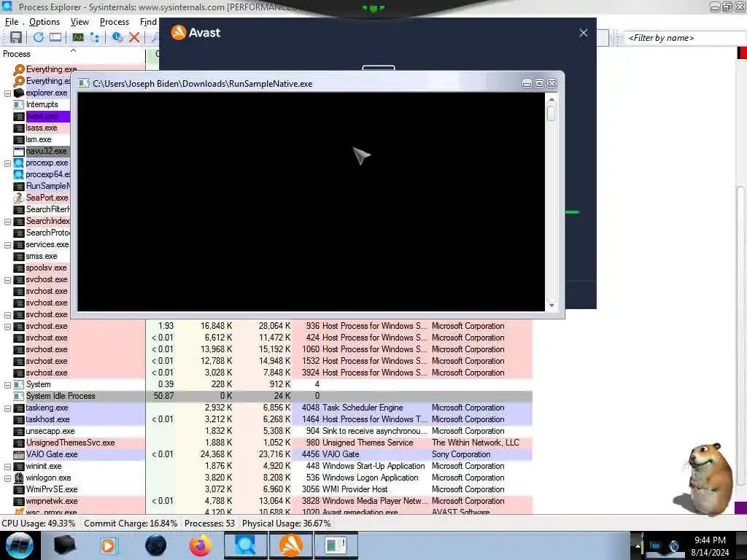Click the console window title bar icon
Viewport: 747px width, 560px height.
coord(83,83)
